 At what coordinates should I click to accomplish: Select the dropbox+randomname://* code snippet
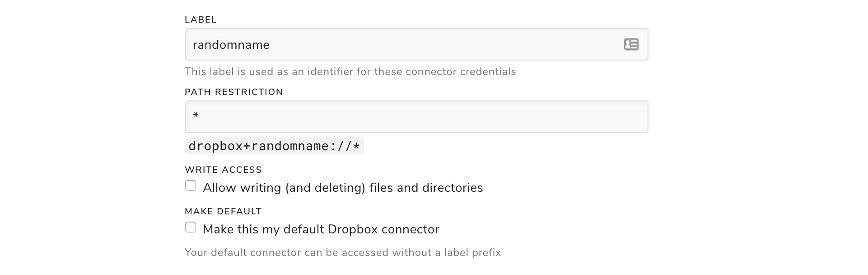tap(274, 146)
